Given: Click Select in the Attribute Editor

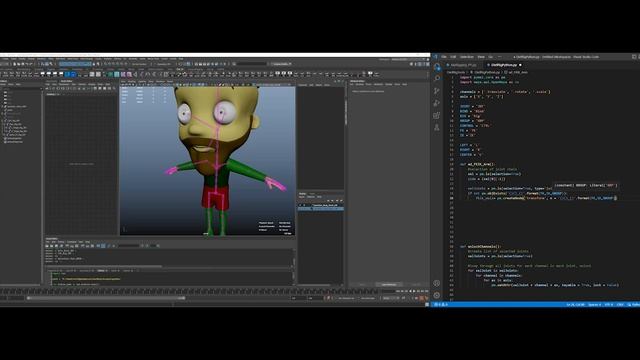Looking at the screenshot, I should coord(362,284).
